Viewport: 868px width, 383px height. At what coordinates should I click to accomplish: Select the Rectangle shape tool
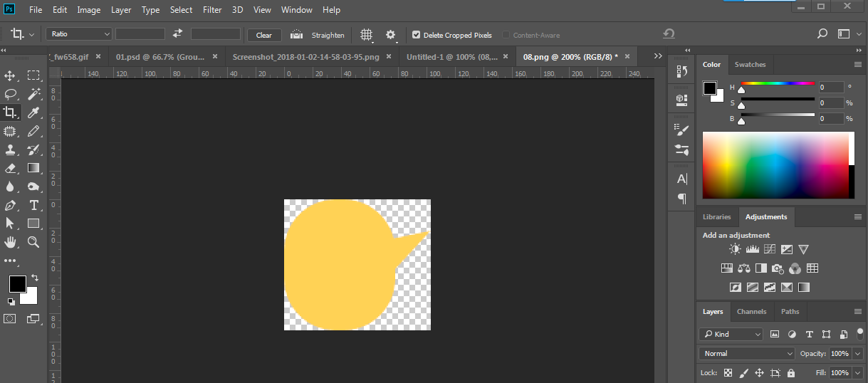(33, 224)
